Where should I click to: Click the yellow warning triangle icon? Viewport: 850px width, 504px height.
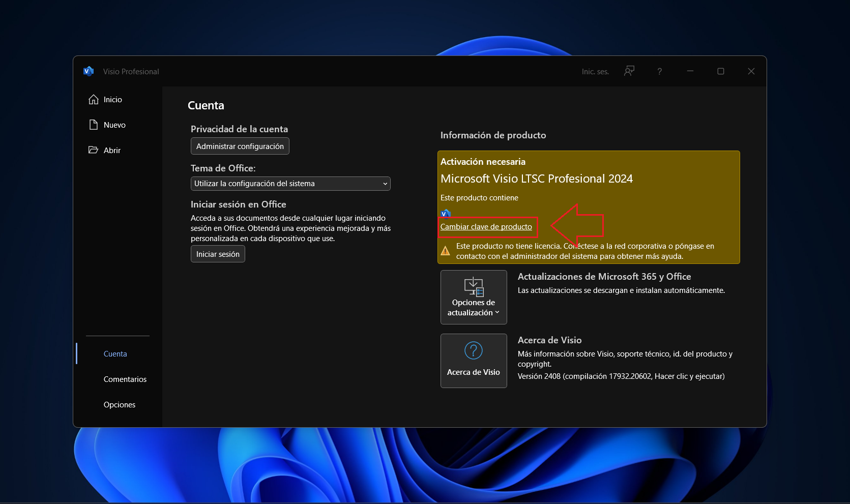(x=446, y=251)
